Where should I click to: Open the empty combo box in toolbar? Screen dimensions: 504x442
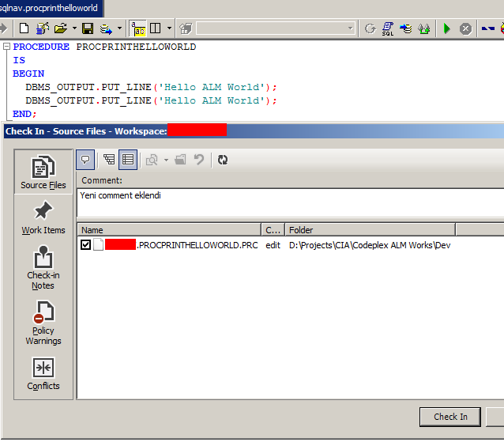(x=276, y=28)
